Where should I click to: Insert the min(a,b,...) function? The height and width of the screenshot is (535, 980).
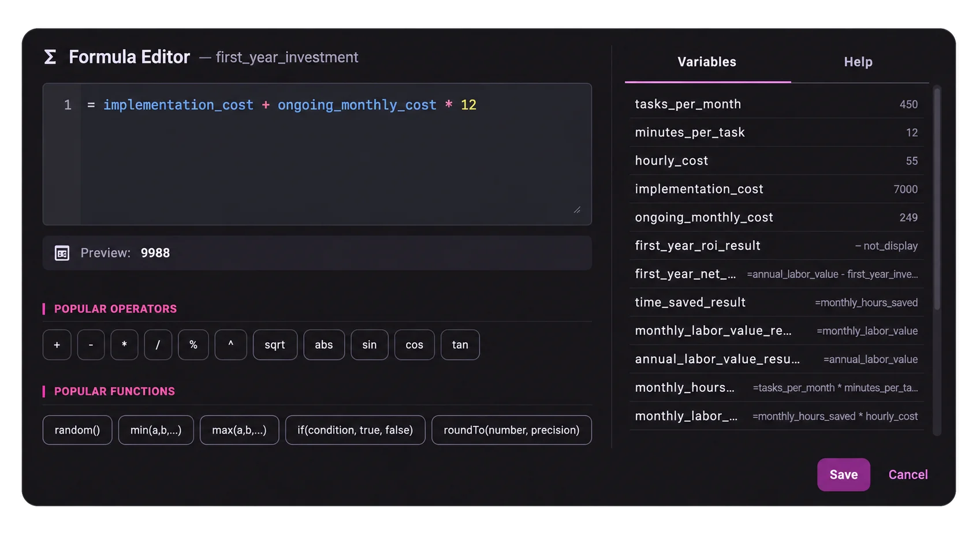(156, 430)
